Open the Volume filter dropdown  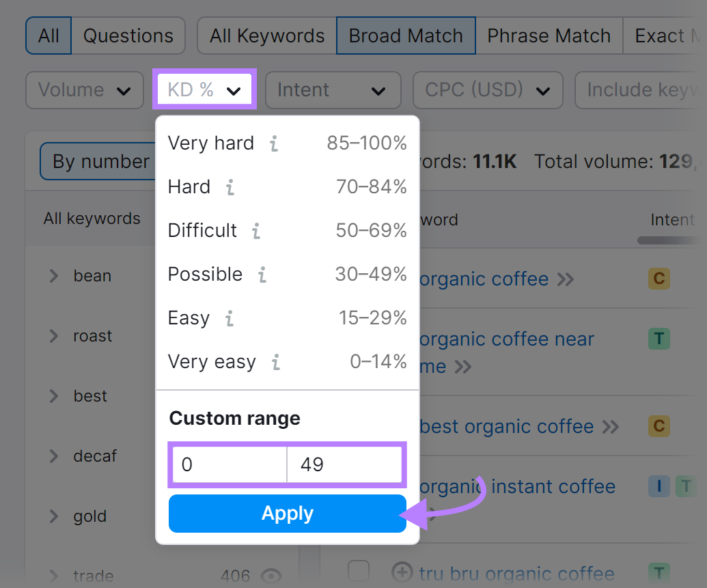[84, 90]
